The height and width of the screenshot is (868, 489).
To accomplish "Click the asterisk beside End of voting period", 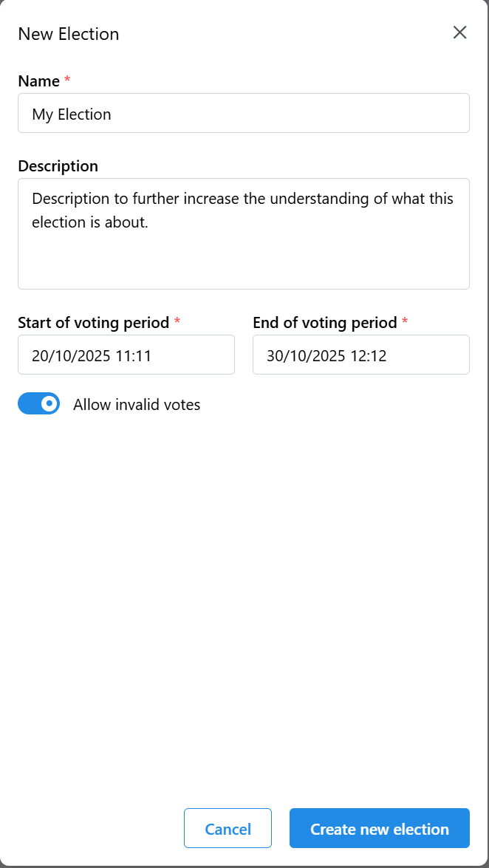I will 405,322.
